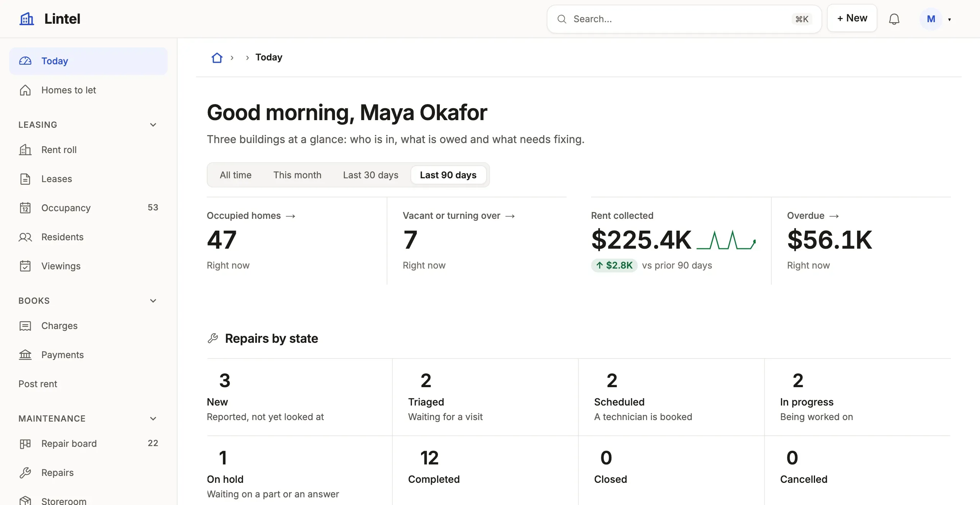This screenshot has height=505, width=980.
Task: Switch to Last 30 days range
Action: [371, 175]
